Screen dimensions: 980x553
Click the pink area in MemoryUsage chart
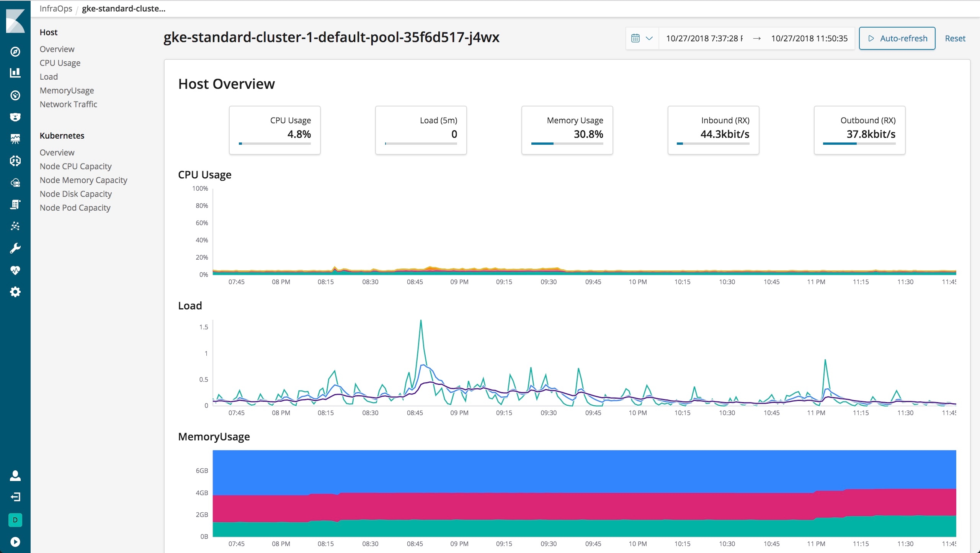coord(584,506)
